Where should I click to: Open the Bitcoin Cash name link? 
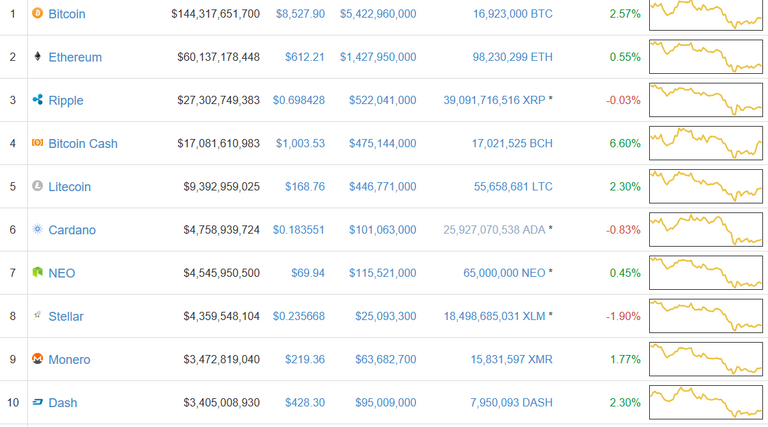[x=83, y=143]
